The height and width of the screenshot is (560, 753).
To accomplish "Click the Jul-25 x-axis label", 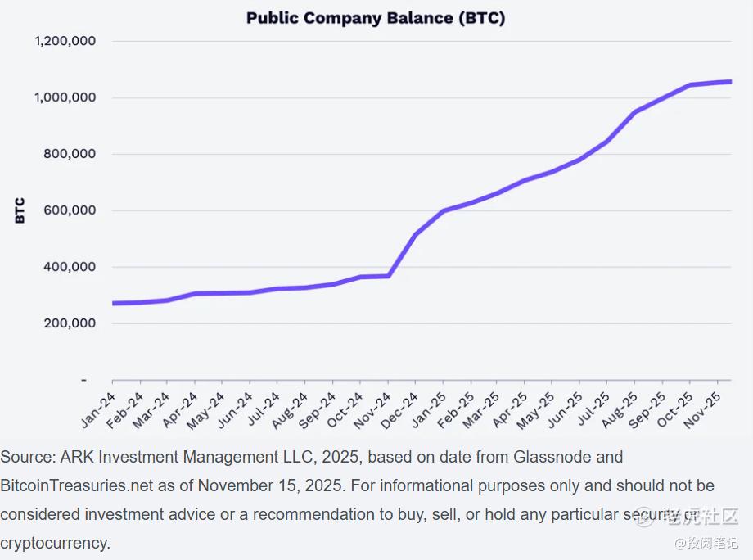I will coord(593,409).
